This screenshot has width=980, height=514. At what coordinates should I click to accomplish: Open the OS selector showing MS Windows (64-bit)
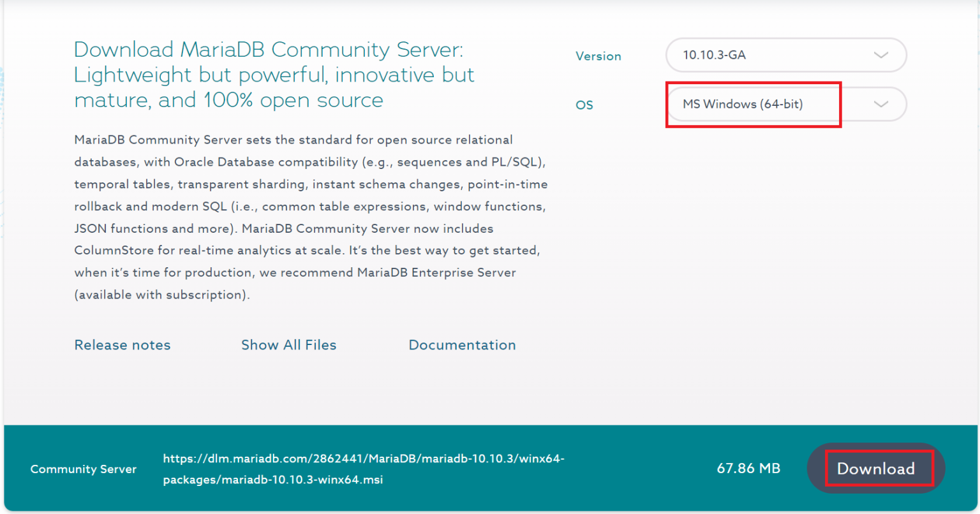pos(753,104)
